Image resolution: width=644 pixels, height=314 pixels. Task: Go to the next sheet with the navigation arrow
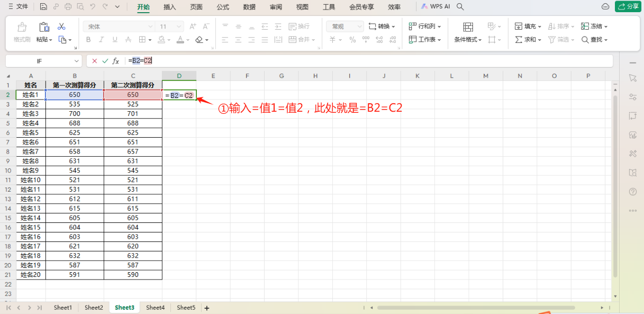(x=29, y=308)
